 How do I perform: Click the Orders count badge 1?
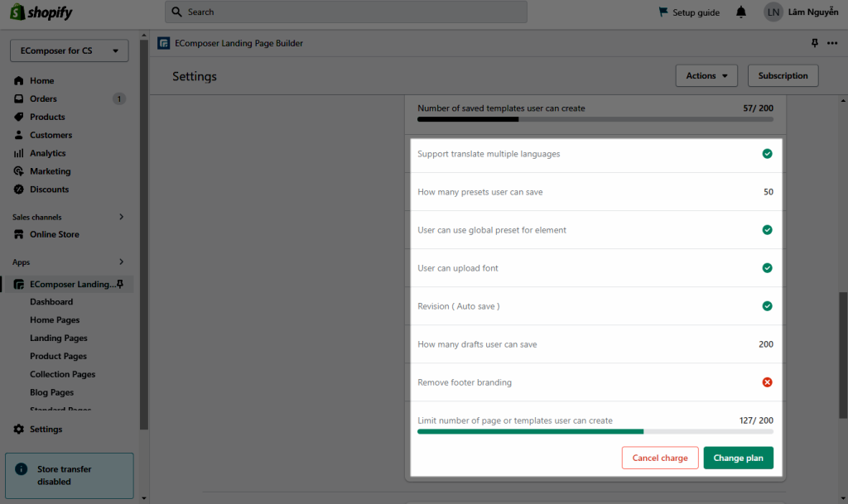point(119,98)
